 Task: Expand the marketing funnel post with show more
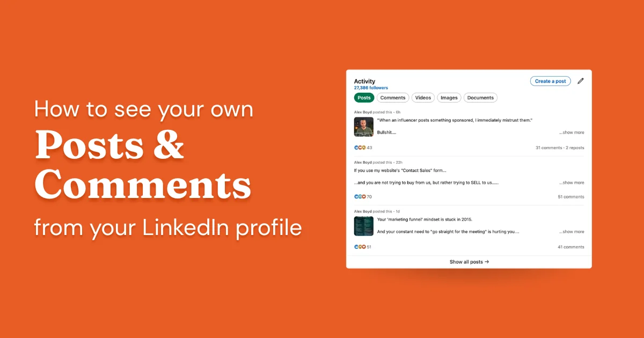tap(571, 231)
